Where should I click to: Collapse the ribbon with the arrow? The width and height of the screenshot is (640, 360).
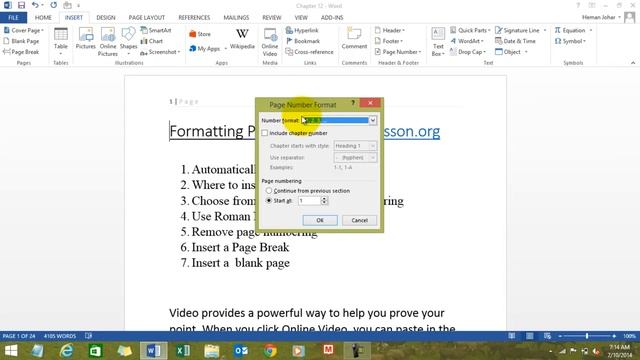(633, 63)
